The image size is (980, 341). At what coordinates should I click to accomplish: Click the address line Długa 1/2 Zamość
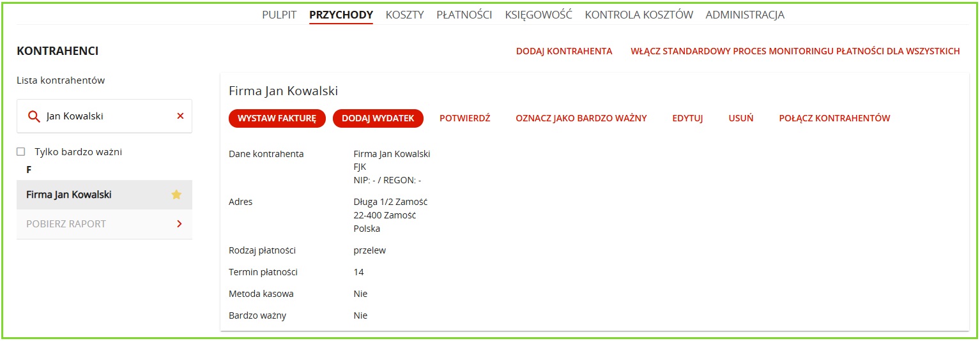pos(390,202)
